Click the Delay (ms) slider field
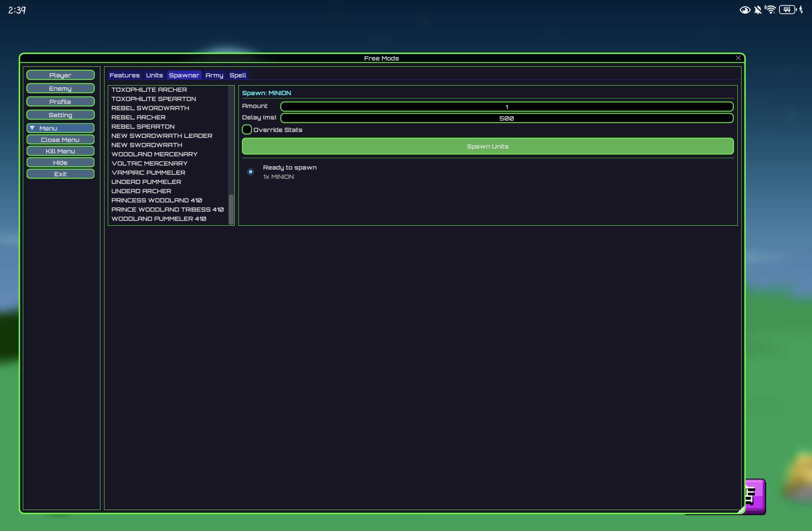The width and height of the screenshot is (812, 531). click(x=506, y=118)
